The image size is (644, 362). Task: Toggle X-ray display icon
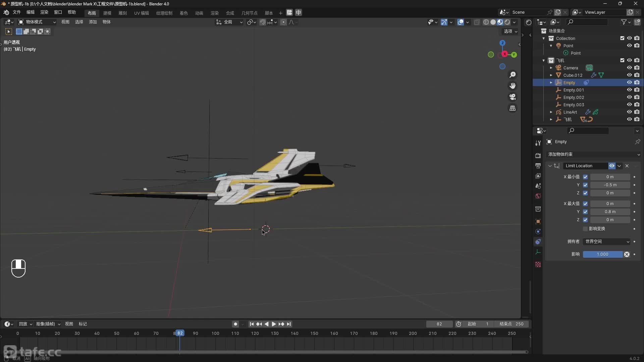(x=477, y=22)
